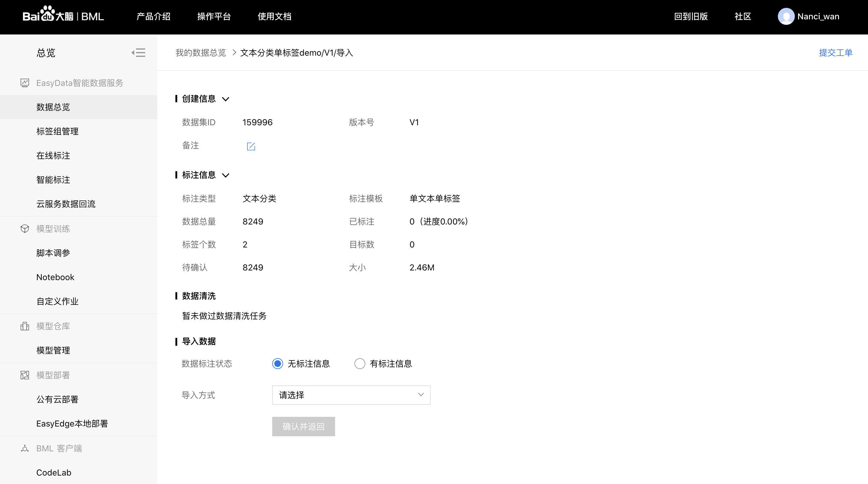Edit the remark with the pencil icon
Image resolution: width=868 pixels, height=484 pixels.
(x=251, y=146)
